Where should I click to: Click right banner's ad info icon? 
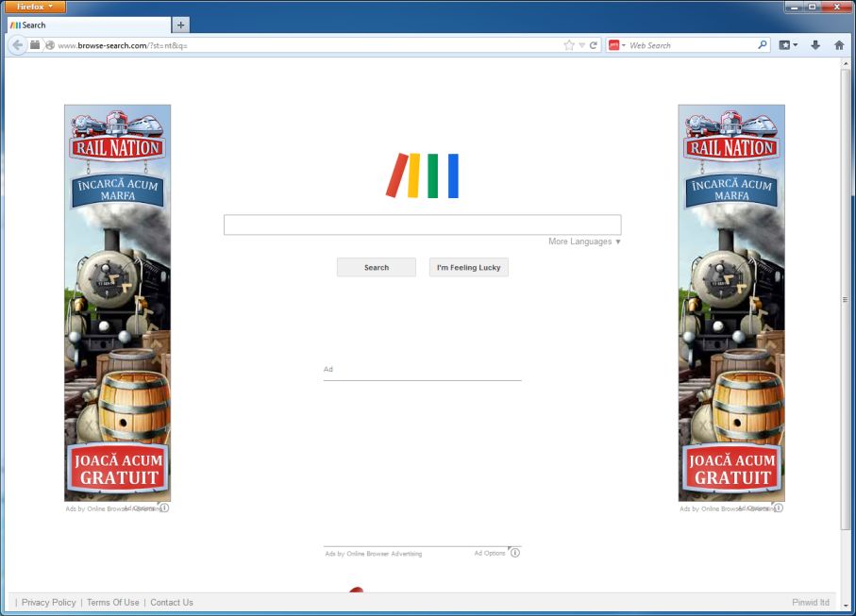tap(779, 508)
